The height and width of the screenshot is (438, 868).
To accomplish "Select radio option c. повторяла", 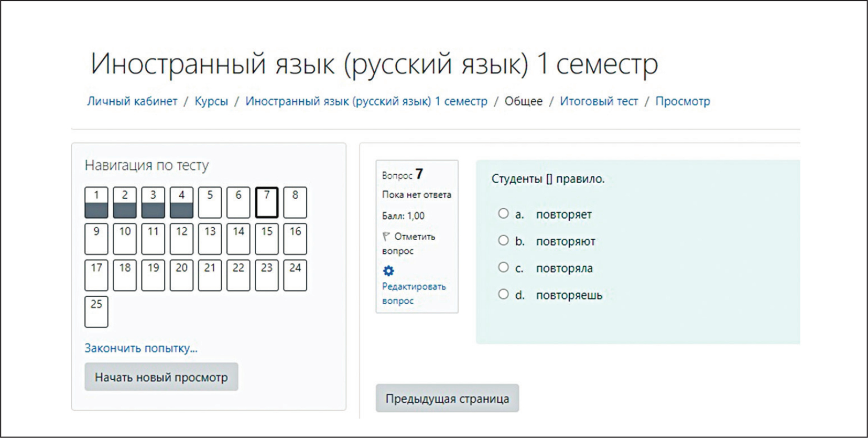I will tap(503, 268).
